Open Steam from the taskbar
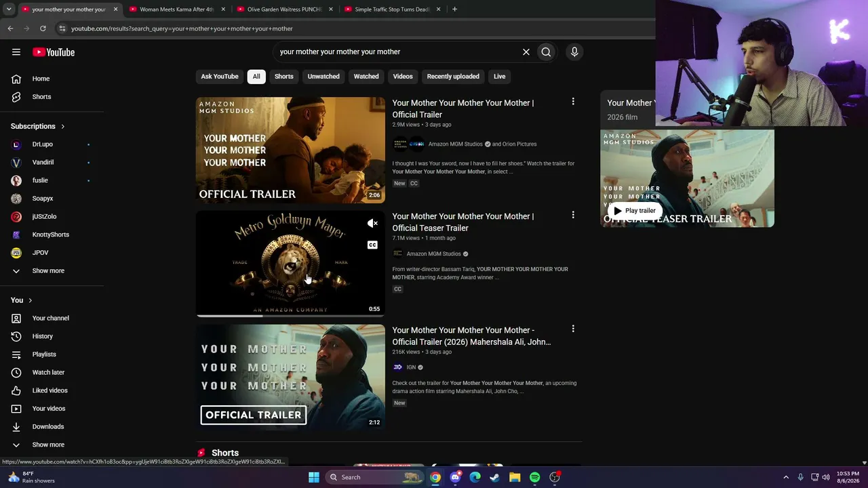 pyautogui.click(x=495, y=477)
